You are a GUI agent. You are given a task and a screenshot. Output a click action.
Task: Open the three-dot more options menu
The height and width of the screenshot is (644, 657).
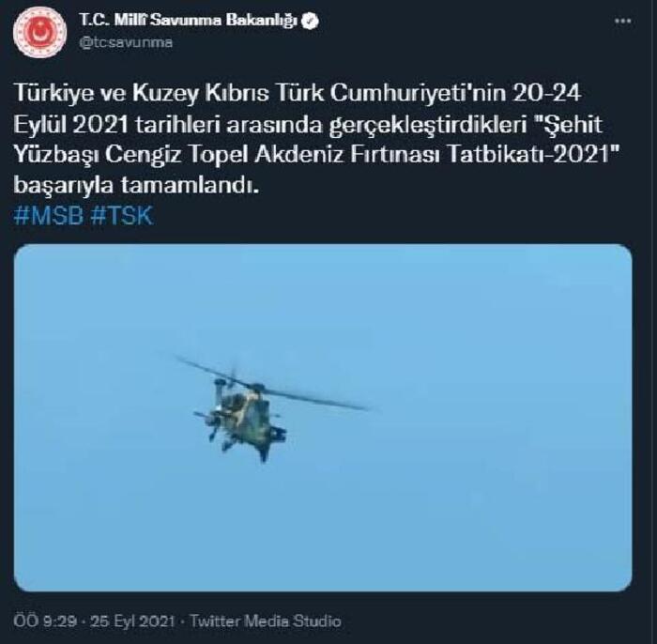click(x=622, y=21)
